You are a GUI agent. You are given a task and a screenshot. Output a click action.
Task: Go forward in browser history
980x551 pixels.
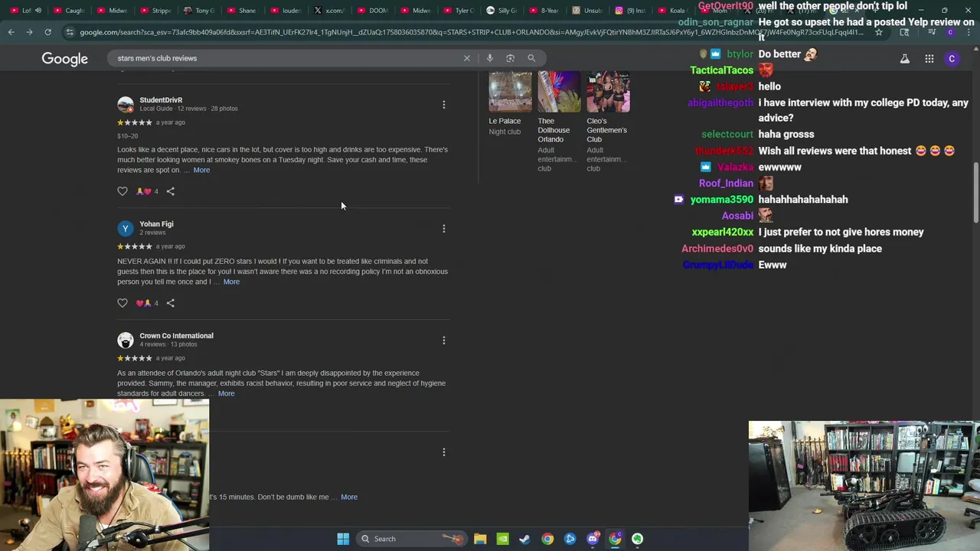29,32
